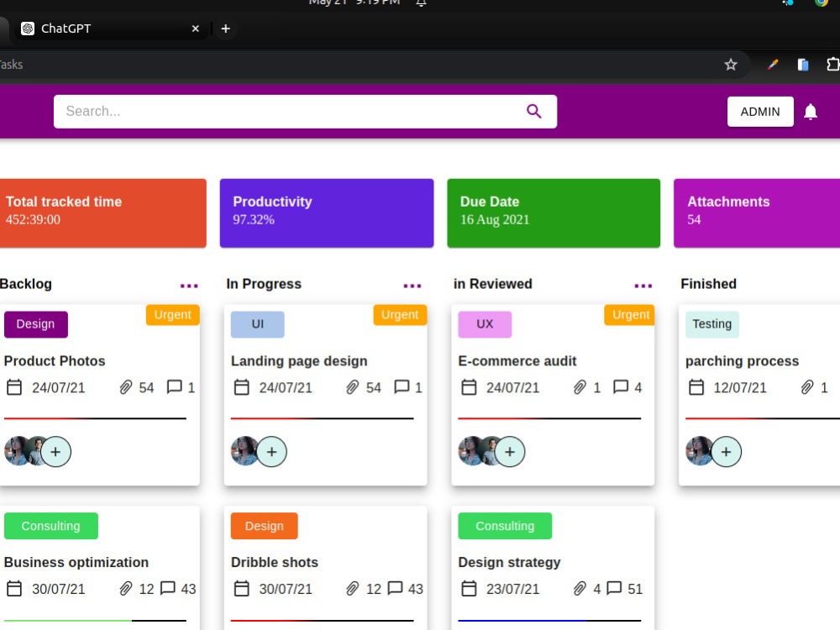Click Consulting tag on Design strategy
The width and height of the screenshot is (840, 630).
point(505,526)
